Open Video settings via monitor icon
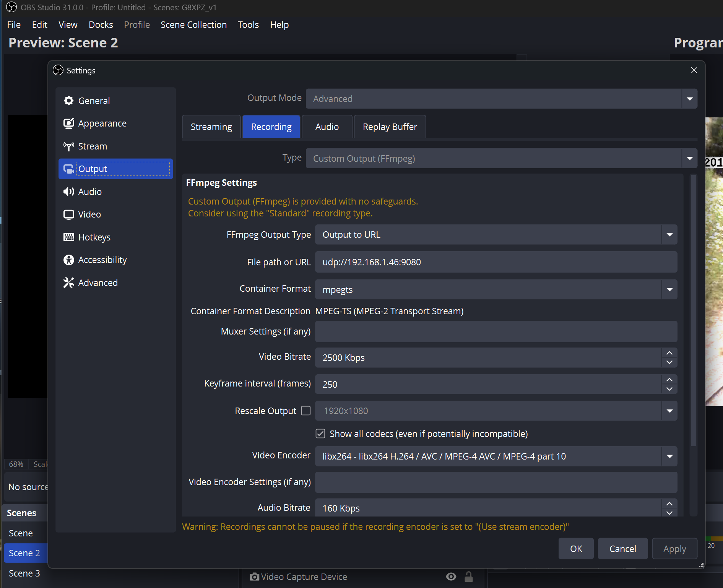This screenshot has height=588, width=723. click(x=69, y=214)
